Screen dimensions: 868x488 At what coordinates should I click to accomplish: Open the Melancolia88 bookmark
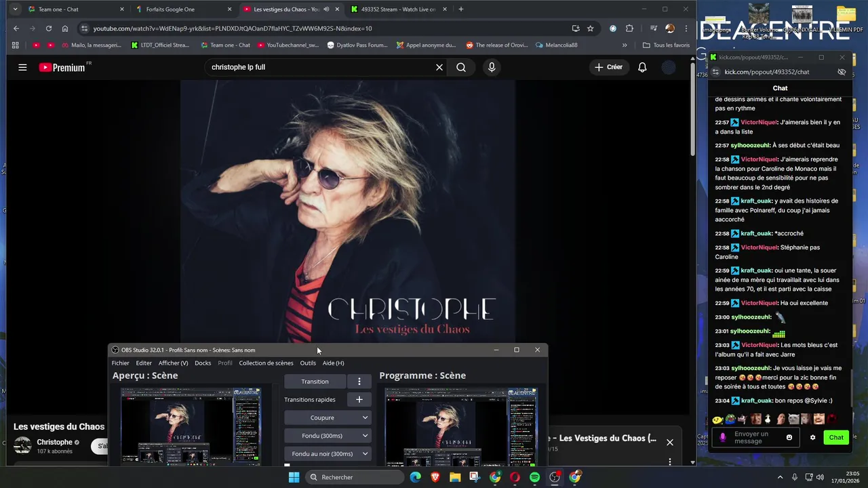(556, 45)
